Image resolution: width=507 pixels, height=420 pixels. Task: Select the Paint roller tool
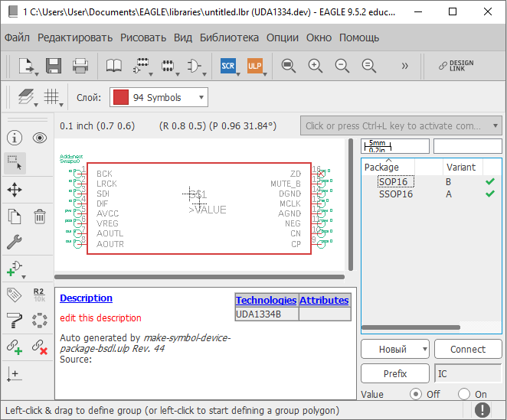(x=15, y=321)
